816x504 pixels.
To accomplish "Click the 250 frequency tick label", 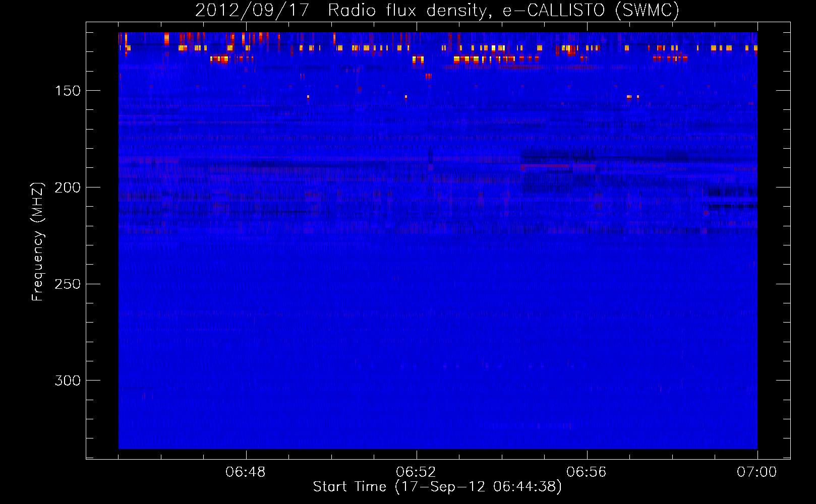I will click(68, 284).
